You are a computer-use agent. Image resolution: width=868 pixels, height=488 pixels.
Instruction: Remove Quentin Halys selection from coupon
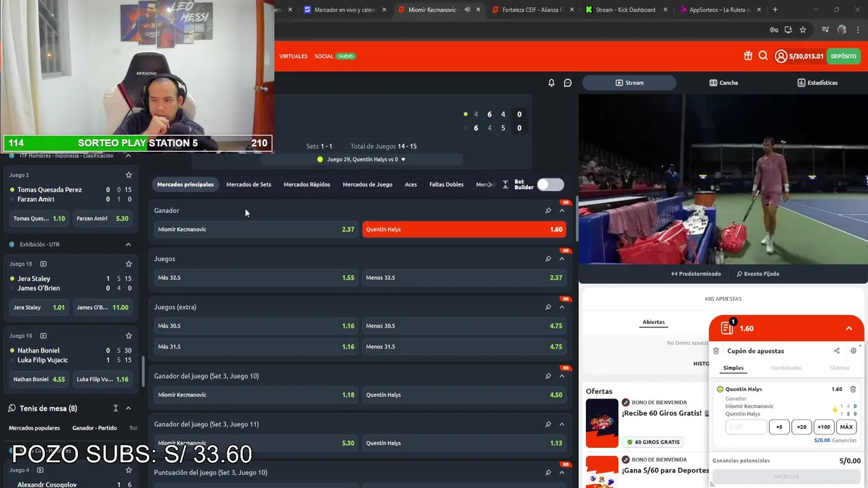[x=853, y=389]
